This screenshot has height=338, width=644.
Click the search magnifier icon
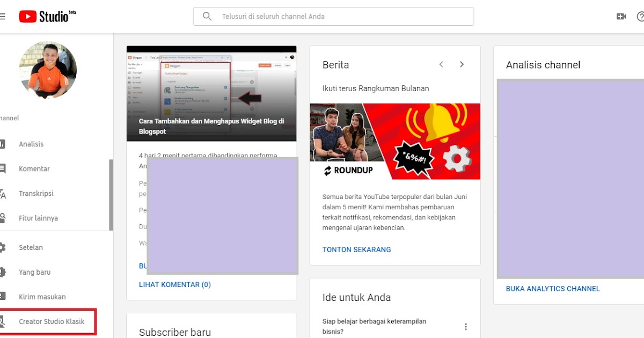tap(207, 17)
